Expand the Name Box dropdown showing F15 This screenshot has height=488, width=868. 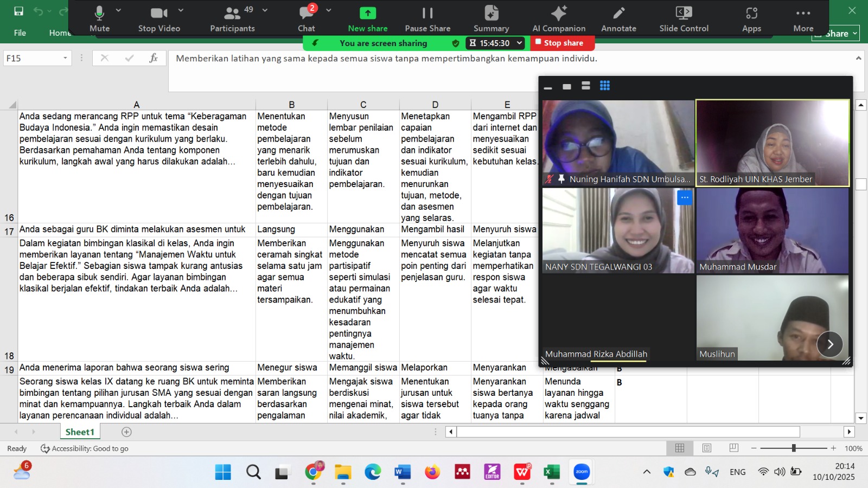tap(65, 58)
